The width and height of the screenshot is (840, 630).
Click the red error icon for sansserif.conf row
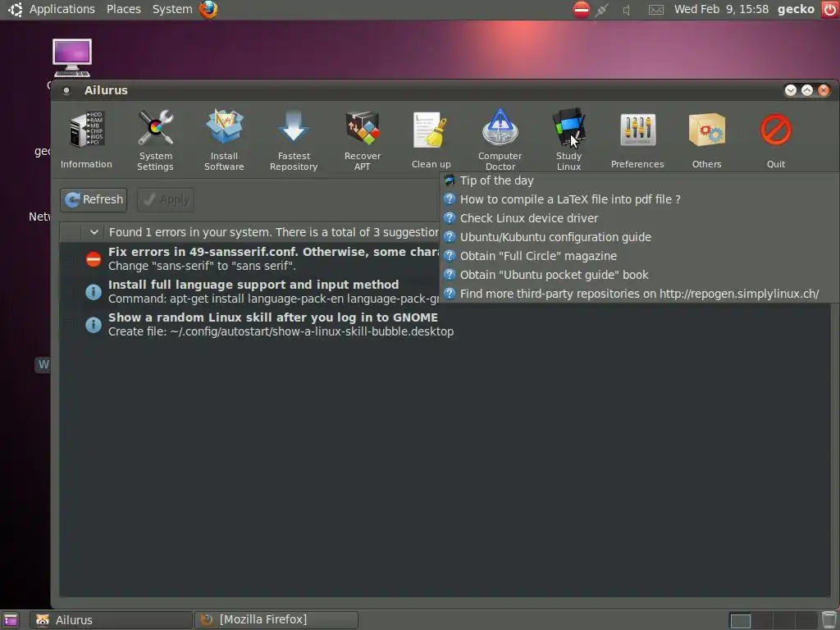(x=94, y=259)
